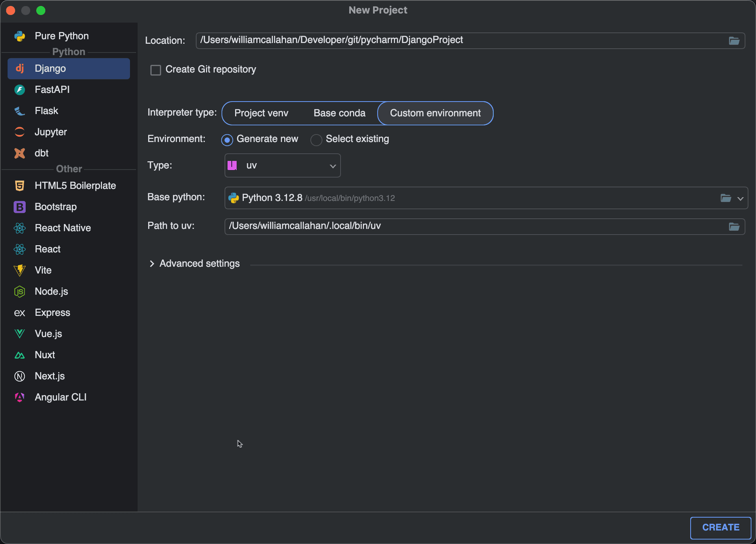
Task: Enable the Create Git repository checkbox
Action: pyautogui.click(x=156, y=70)
